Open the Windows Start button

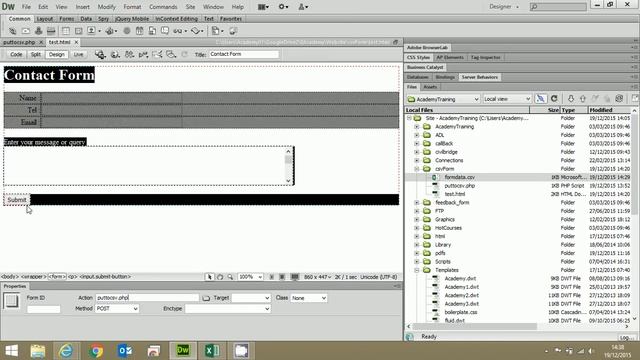pyautogui.click(x=11, y=351)
